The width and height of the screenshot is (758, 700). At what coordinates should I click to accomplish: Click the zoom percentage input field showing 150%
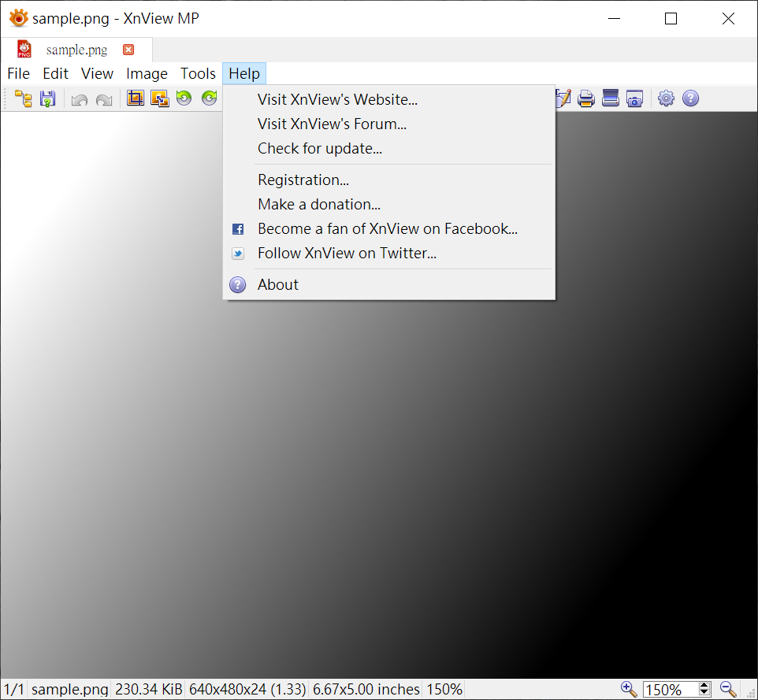(671, 690)
